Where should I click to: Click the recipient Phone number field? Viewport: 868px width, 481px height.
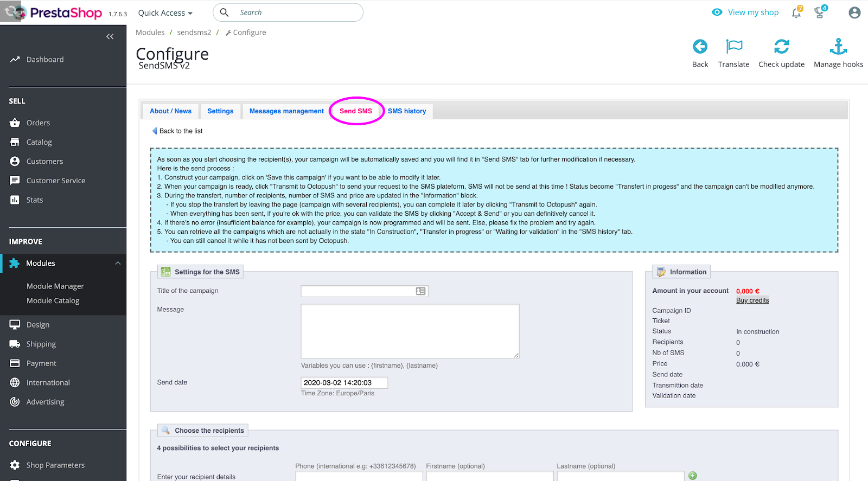(x=359, y=476)
